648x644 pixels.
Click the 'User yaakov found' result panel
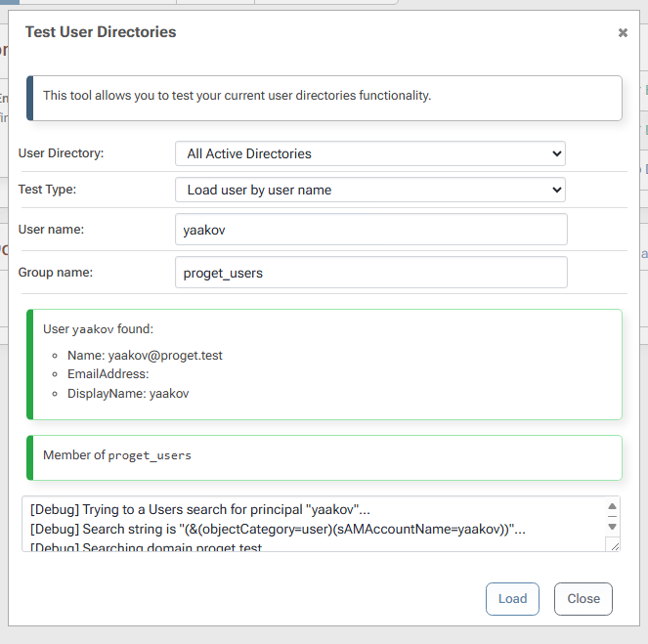(324, 364)
